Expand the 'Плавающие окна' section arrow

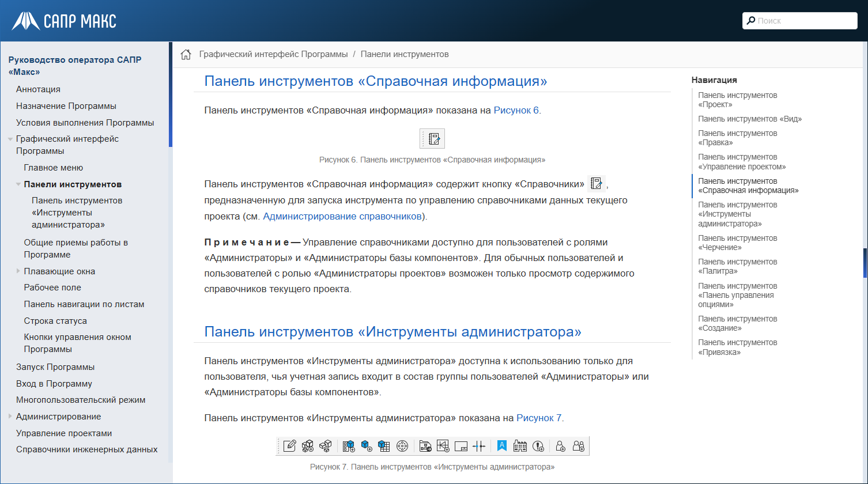pos(18,271)
